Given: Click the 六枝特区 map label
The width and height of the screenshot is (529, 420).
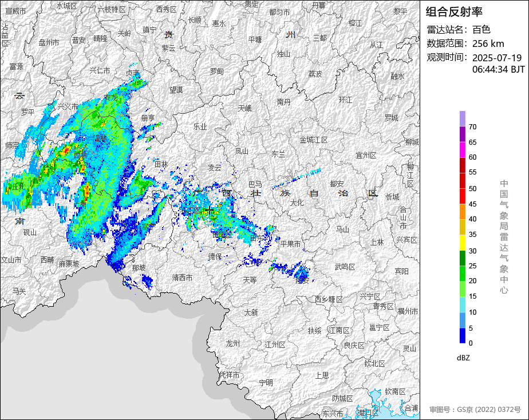Looking at the screenshot, I should [112, 9].
